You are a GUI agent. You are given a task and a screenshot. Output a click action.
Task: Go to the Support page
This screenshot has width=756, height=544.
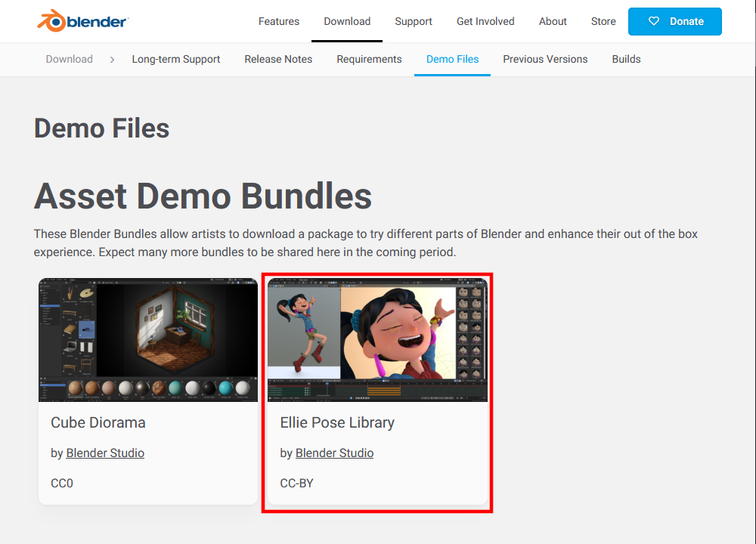(414, 21)
